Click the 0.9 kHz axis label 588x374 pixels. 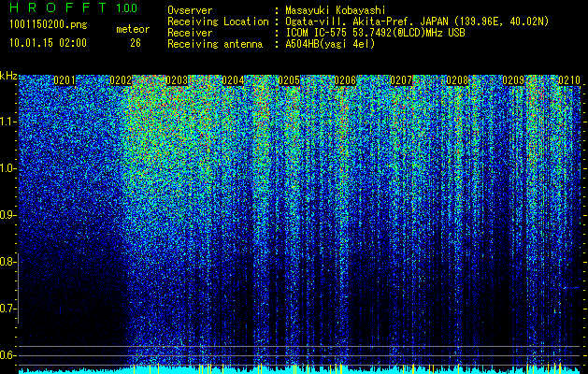(x=8, y=215)
